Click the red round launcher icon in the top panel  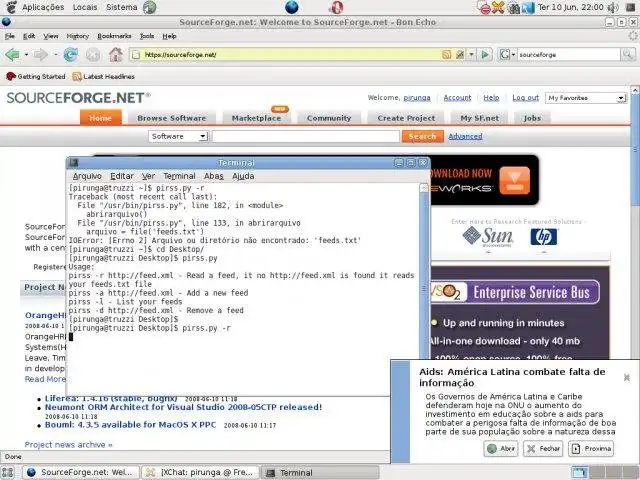pos(336,7)
